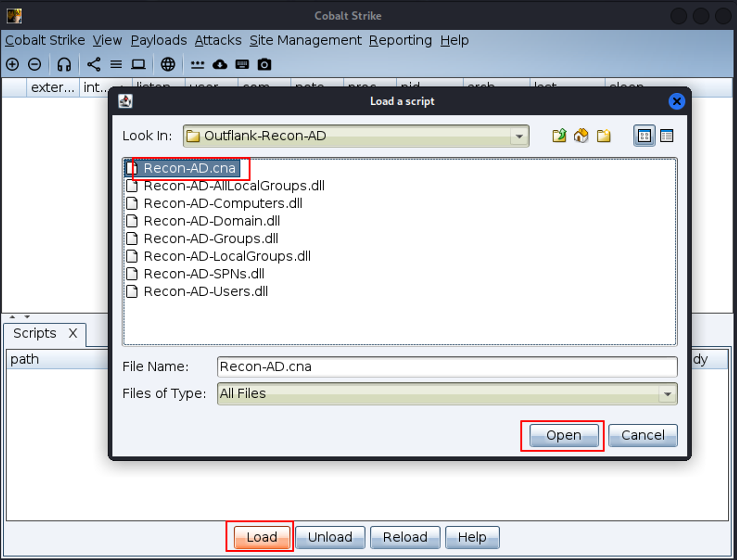
Task: Click the external column header in sessions table
Action: (x=52, y=87)
